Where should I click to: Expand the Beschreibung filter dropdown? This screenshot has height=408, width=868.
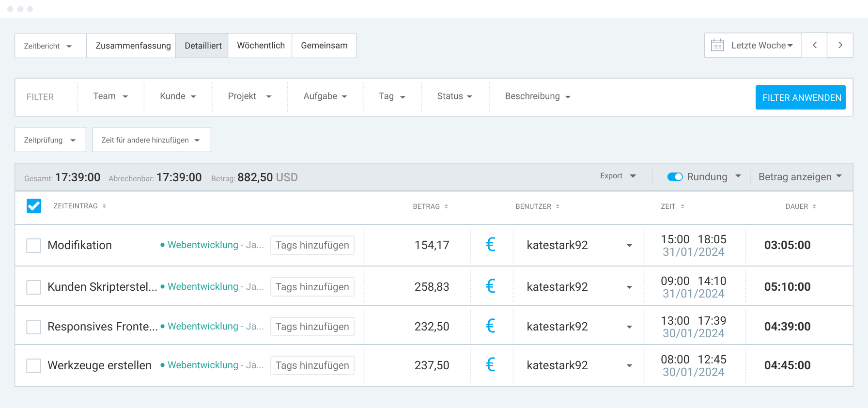(x=538, y=96)
